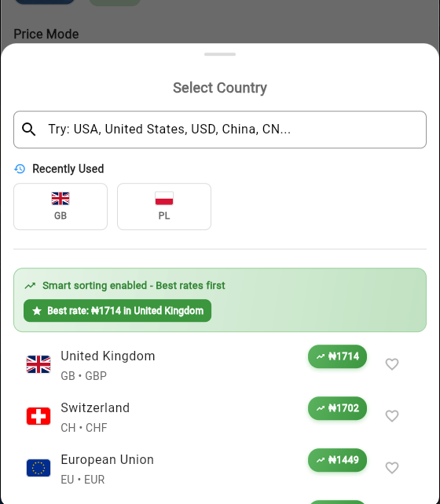Image resolution: width=440 pixels, height=504 pixels.
Task: Select Switzerland from country list
Action: pyautogui.click(x=220, y=416)
